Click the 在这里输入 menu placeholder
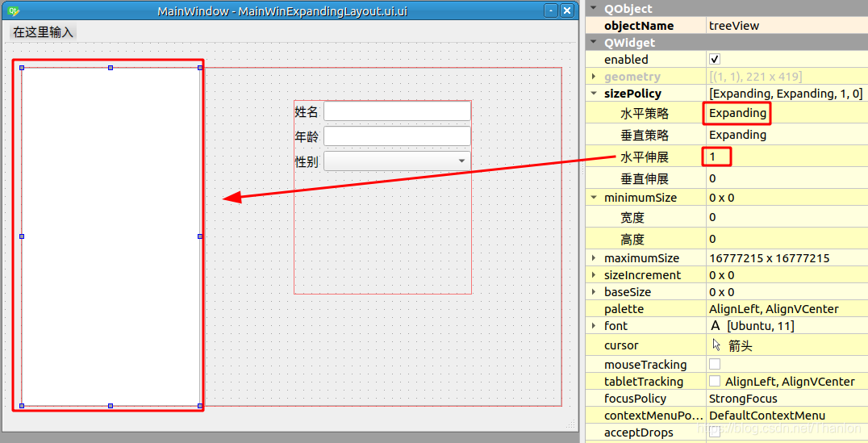 coord(44,32)
